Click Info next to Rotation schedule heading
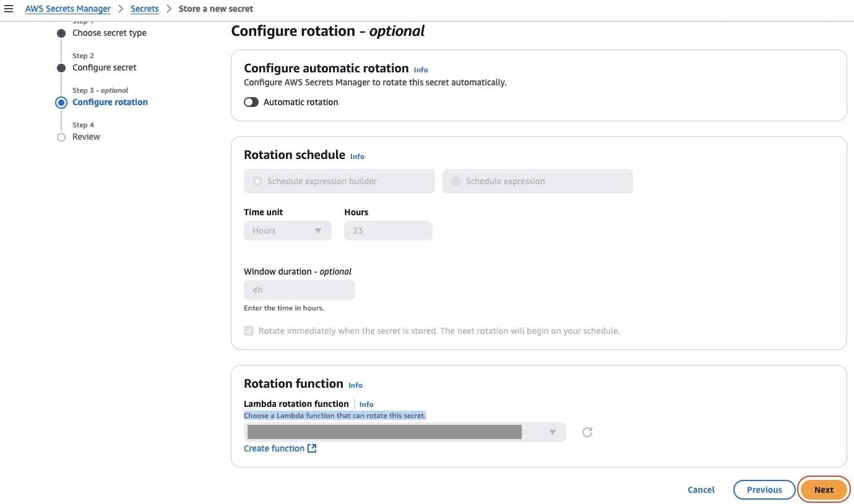 [x=357, y=156]
